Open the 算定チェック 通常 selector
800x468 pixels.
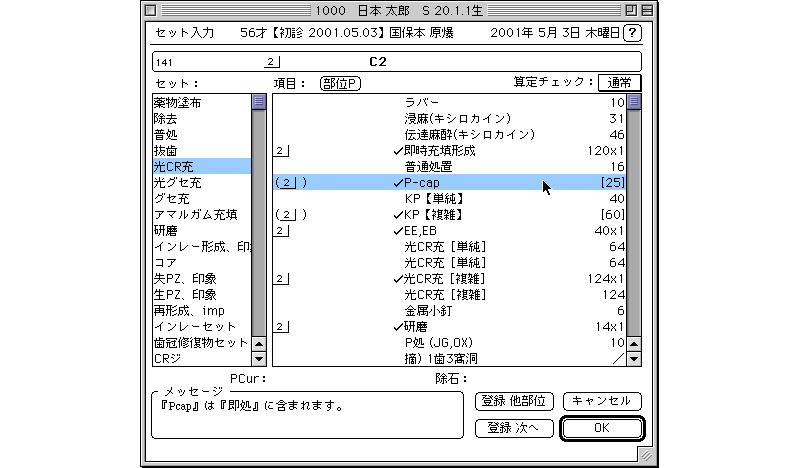[x=620, y=84]
